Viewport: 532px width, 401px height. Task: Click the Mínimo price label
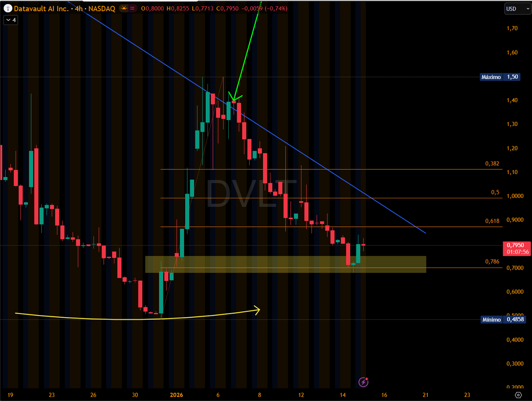(491, 319)
